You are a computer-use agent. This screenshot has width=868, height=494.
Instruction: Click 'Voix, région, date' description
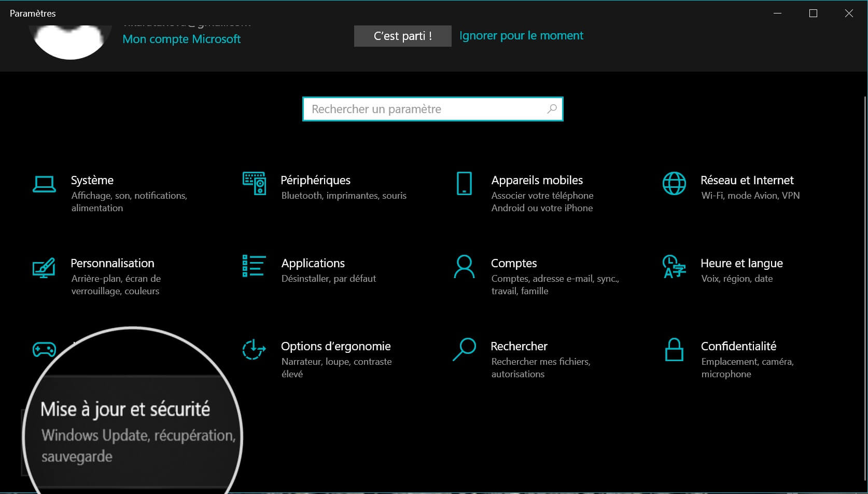[x=737, y=279]
